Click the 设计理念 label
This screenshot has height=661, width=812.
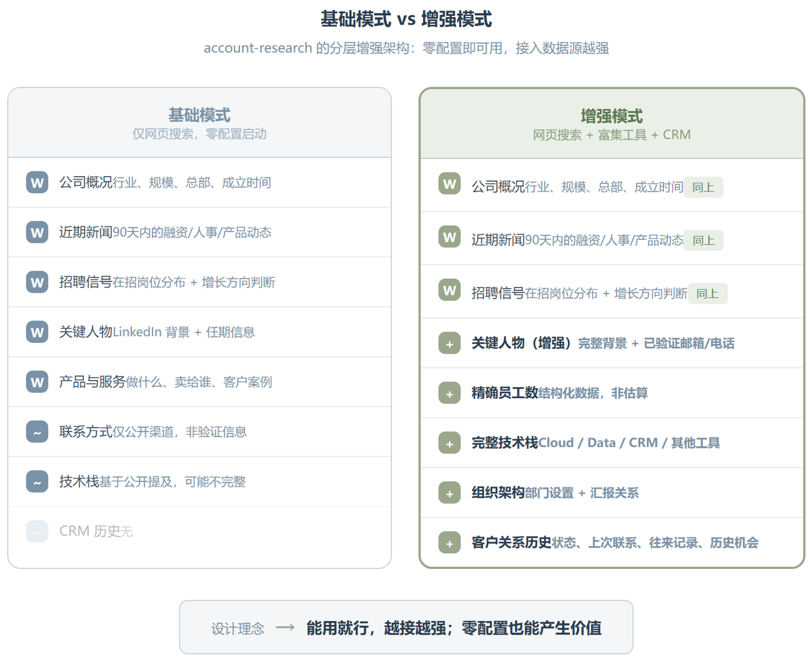[237, 629]
